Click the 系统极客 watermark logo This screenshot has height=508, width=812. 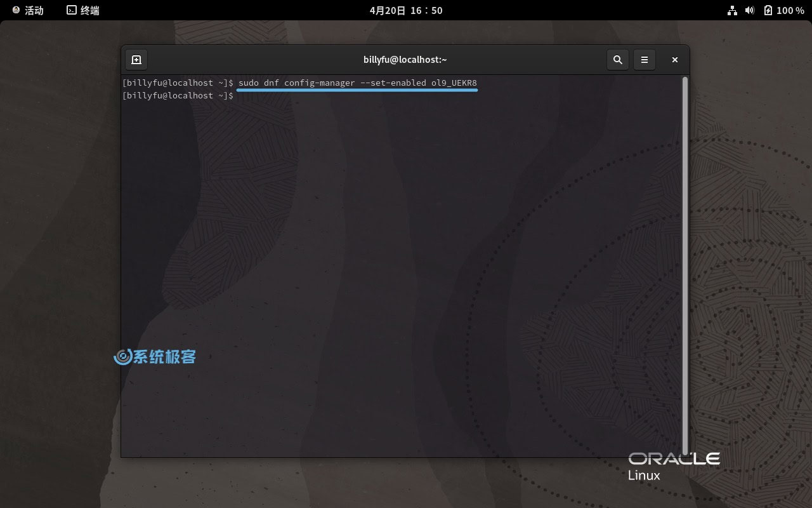pyautogui.click(x=155, y=357)
